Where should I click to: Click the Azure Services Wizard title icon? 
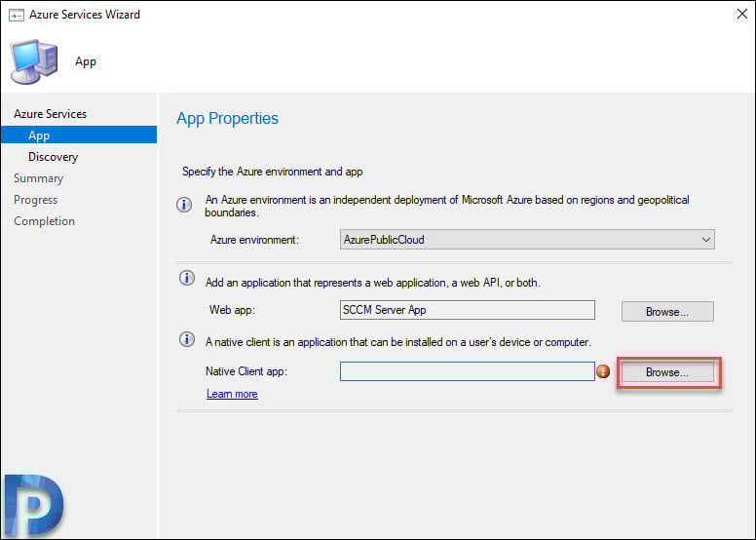16,16
